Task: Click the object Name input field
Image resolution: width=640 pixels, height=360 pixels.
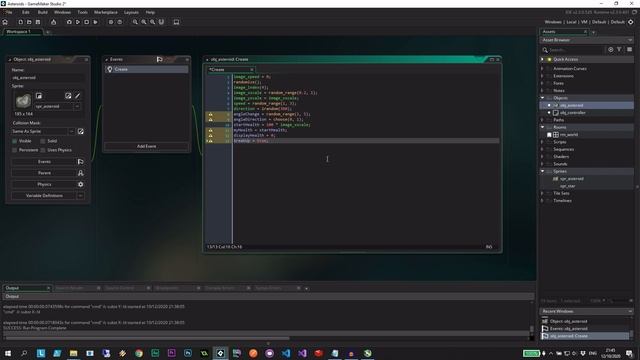Action: [48, 78]
